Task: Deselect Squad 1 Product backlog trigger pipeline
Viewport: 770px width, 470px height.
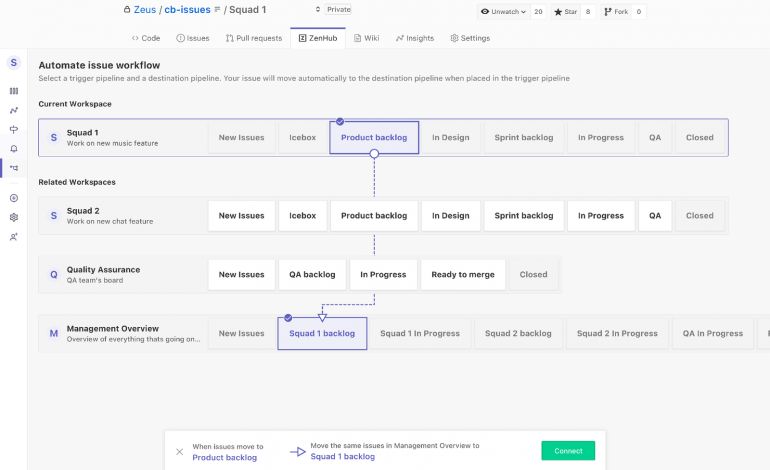Action: [374, 138]
